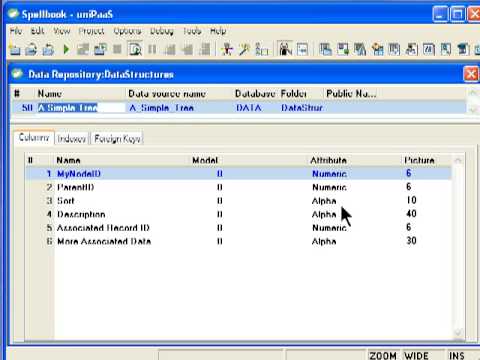Click the Public Na... column header
The image size is (480, 360).
pos(351,94)
